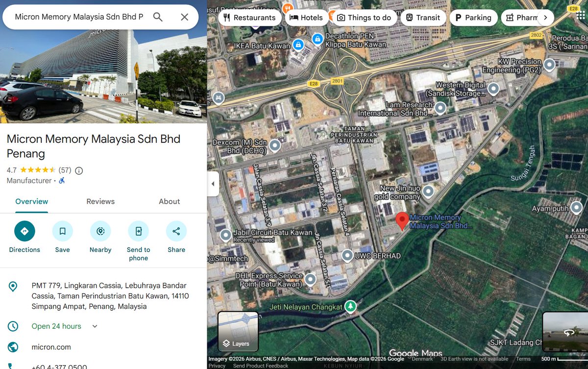Click the 500 m map scale
Viewport: 588px width, 369px height.
coord(564,359)
